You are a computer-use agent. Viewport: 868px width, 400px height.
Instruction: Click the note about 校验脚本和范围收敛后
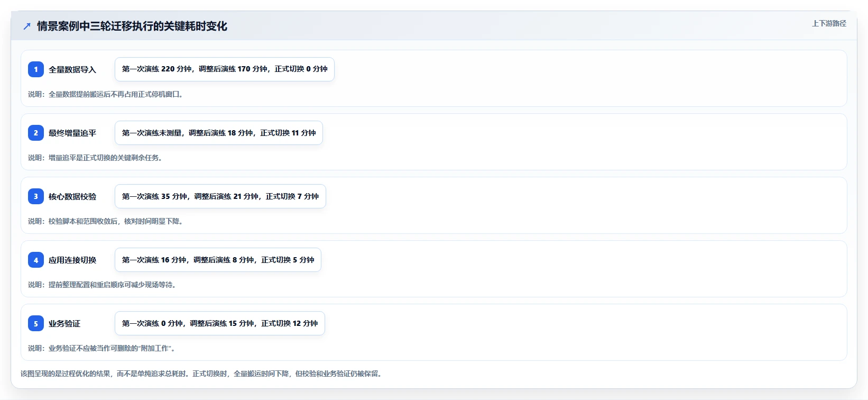pyautogui.click(x=106, y=221)
